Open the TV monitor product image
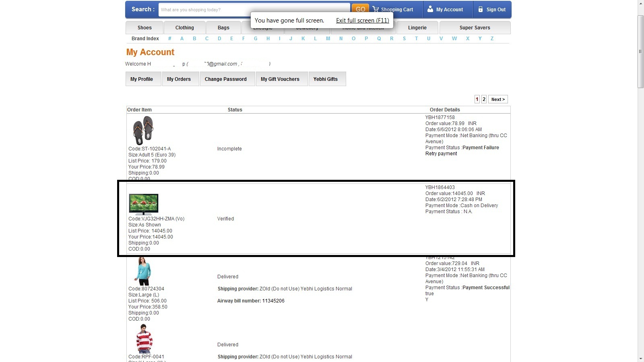The height and width of the screenshot is (362, 644). click(x=143, y=204)
